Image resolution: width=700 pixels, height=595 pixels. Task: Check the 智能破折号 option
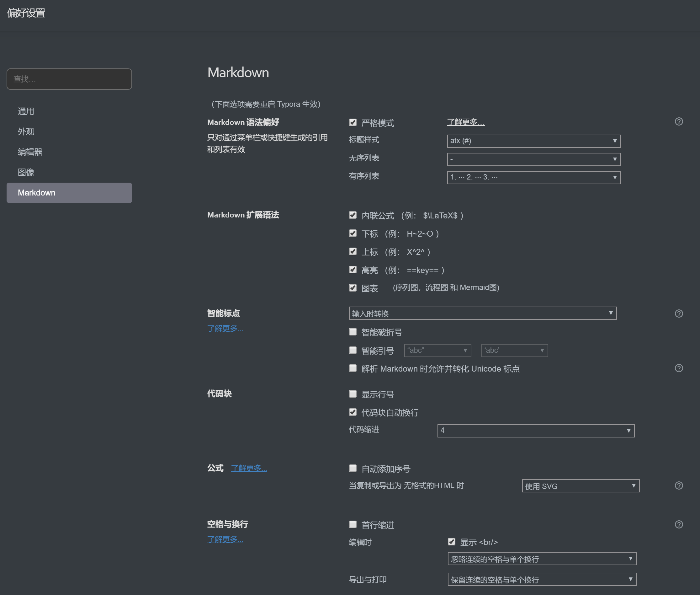coord(353,332)
